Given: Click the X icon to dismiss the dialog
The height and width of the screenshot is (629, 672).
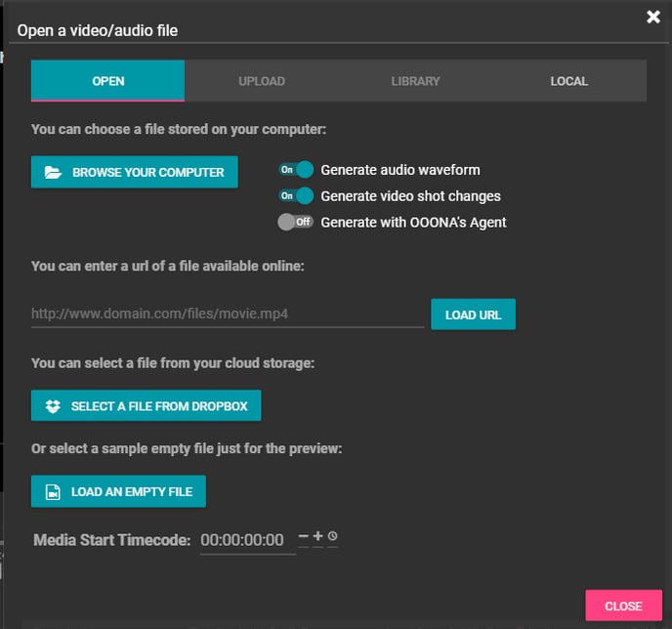Looking at the screenshot, I should click(653, 17).
